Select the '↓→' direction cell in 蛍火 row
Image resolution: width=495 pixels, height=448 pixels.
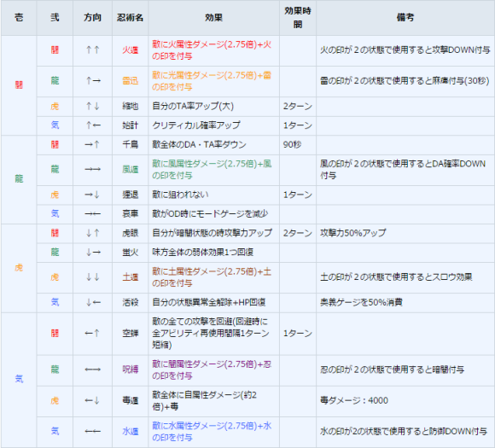tap(92, 252)
